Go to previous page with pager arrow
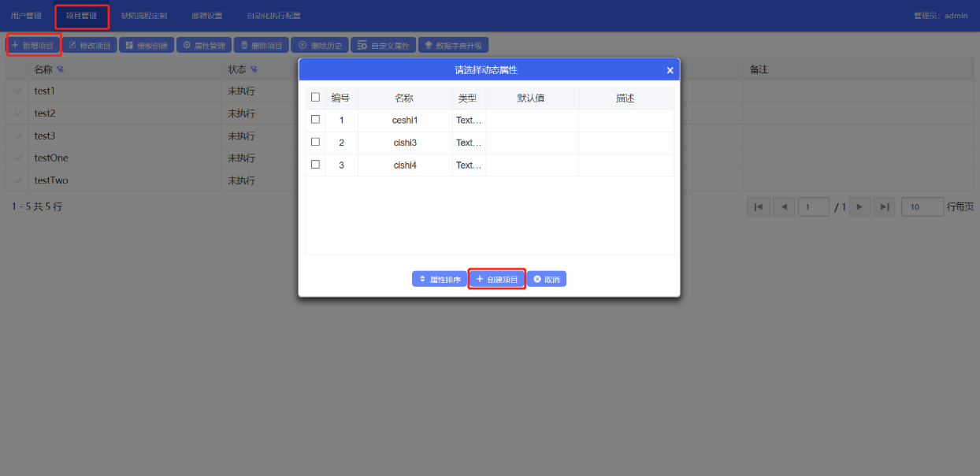The height and width of the screenshot is (476, 980). pyautogui.click(x=783, y=207)
